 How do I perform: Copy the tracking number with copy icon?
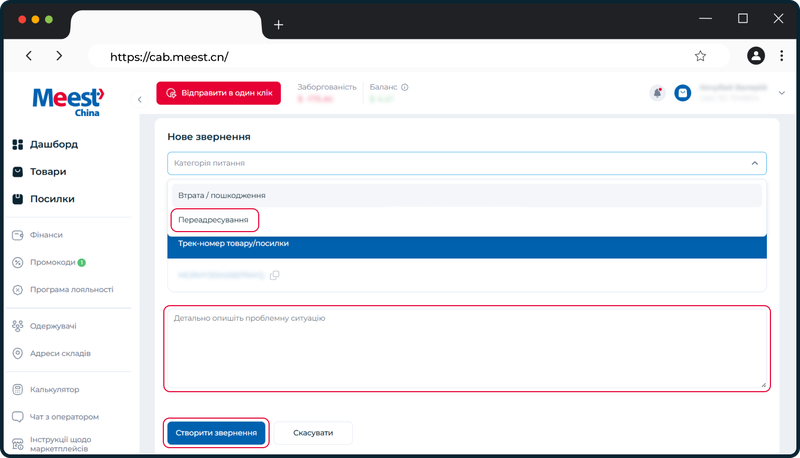(274, 275)
